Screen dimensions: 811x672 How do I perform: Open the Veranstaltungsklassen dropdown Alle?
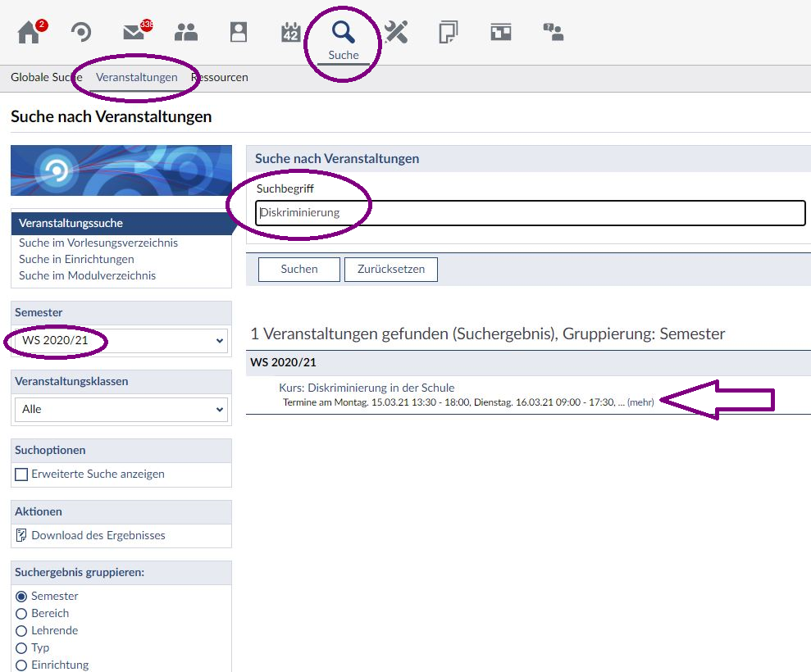[x=121, y=409]
